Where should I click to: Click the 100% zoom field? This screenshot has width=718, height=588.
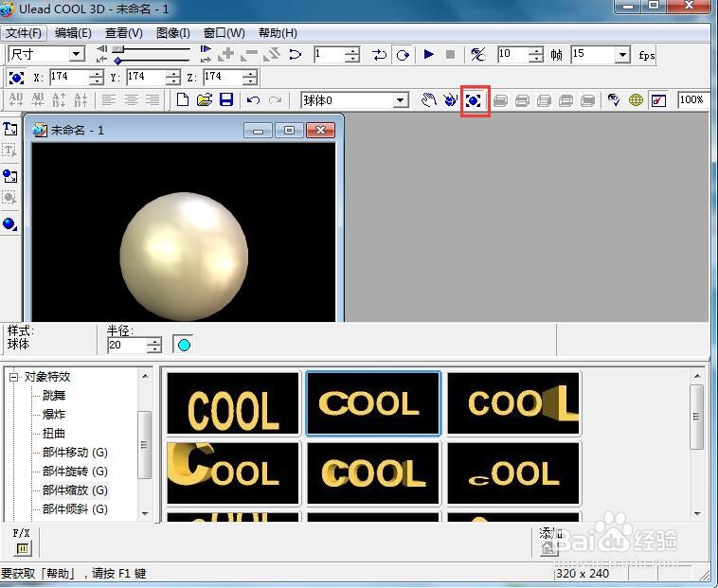point(692,99)
